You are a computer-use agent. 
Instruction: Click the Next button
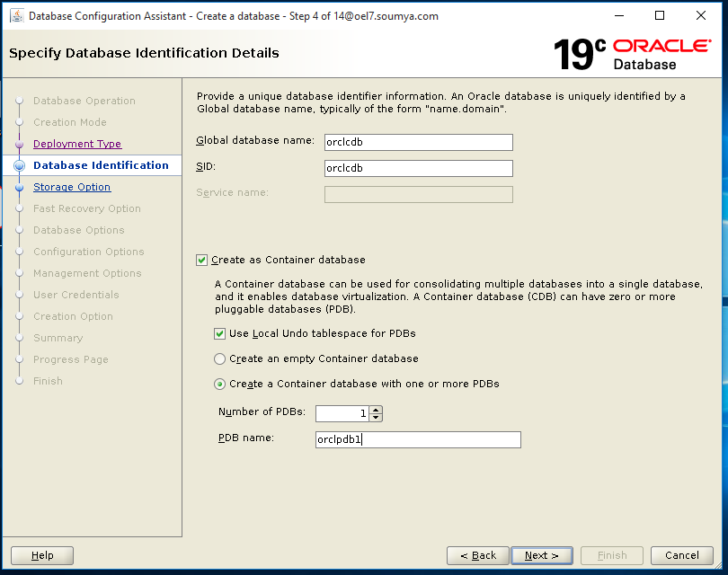pos(541,555)
